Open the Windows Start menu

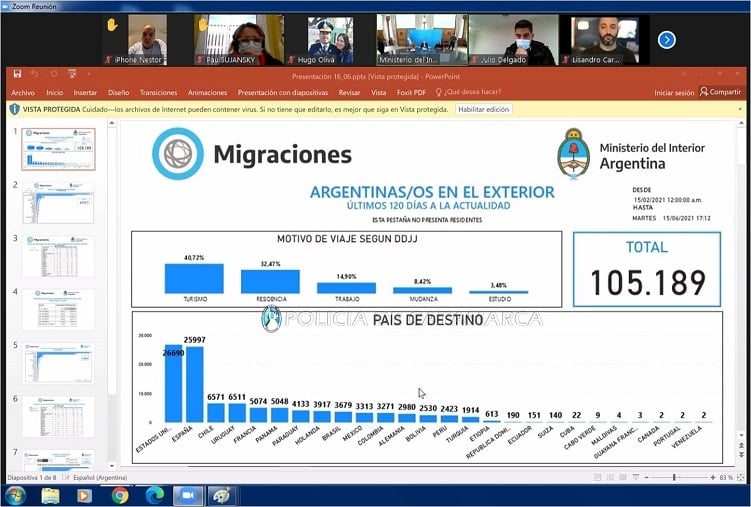click(15, 495)
